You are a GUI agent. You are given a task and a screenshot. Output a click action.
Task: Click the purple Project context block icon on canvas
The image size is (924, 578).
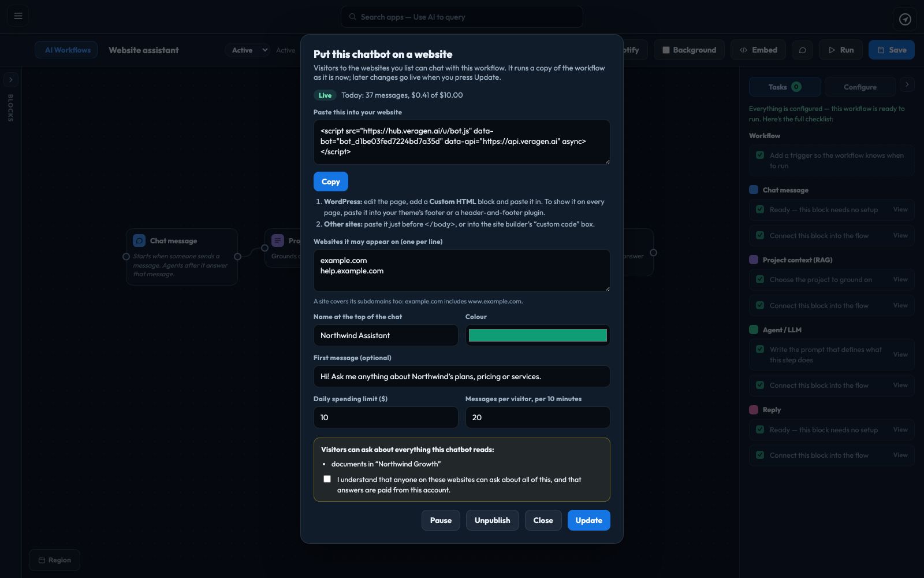[x=278, y=240]
